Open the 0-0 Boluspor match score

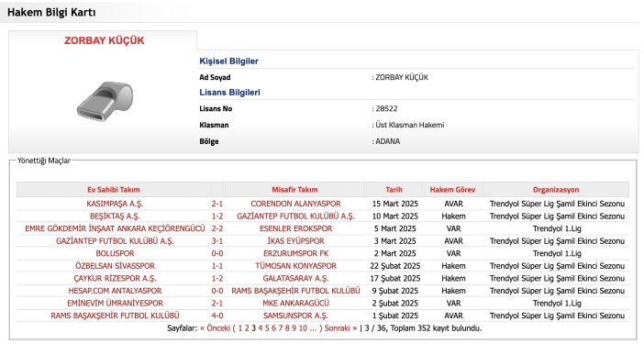[x=217, y=253]
